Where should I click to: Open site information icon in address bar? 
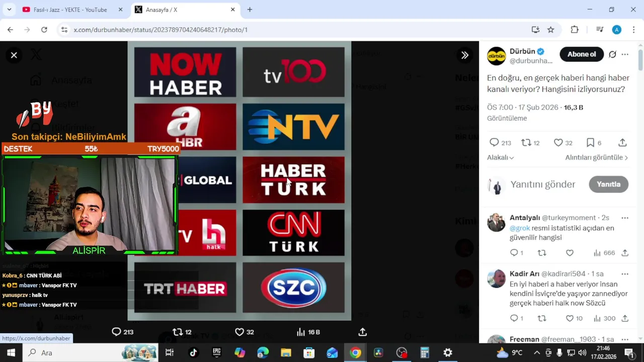click(64, 30)
